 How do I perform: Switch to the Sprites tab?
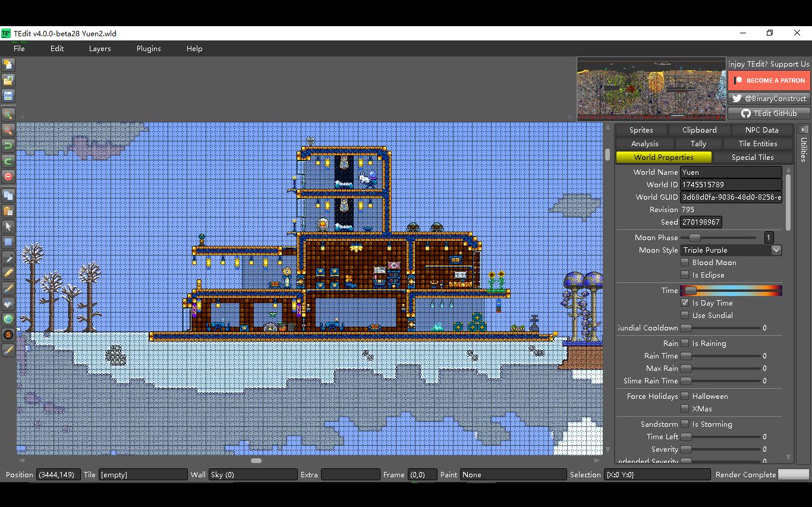click(x=641, y=130)
